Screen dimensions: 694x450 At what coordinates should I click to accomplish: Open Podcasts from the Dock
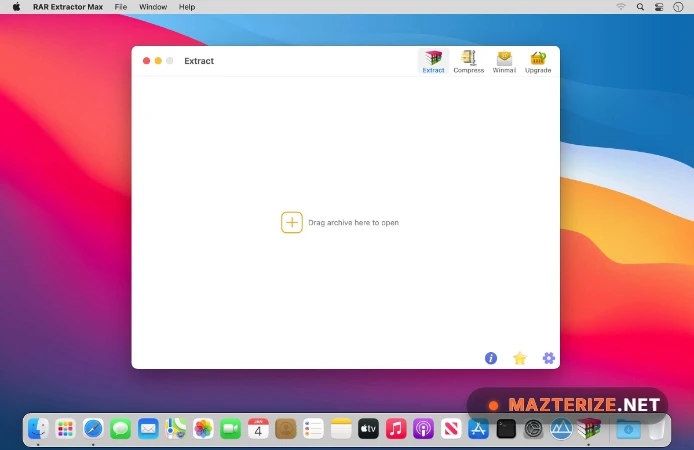(423, 429)
